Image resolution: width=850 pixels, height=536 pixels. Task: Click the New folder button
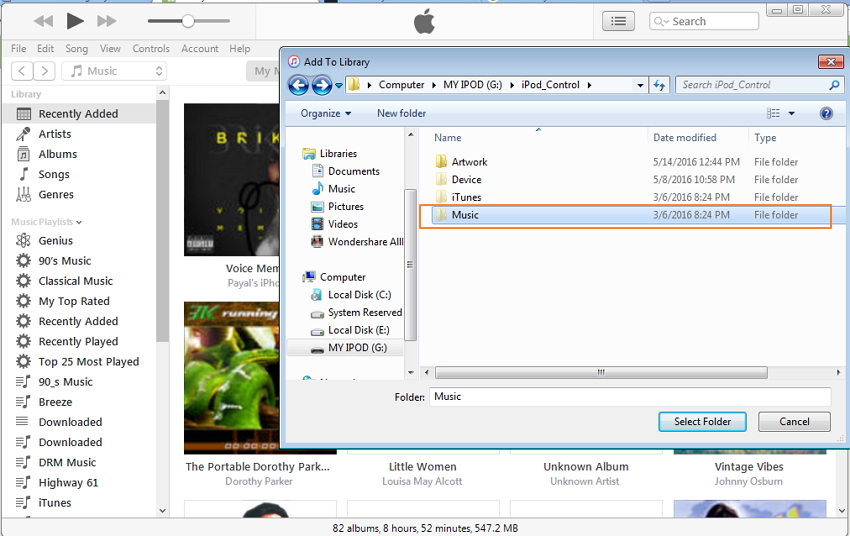click(x=401, y=114)
